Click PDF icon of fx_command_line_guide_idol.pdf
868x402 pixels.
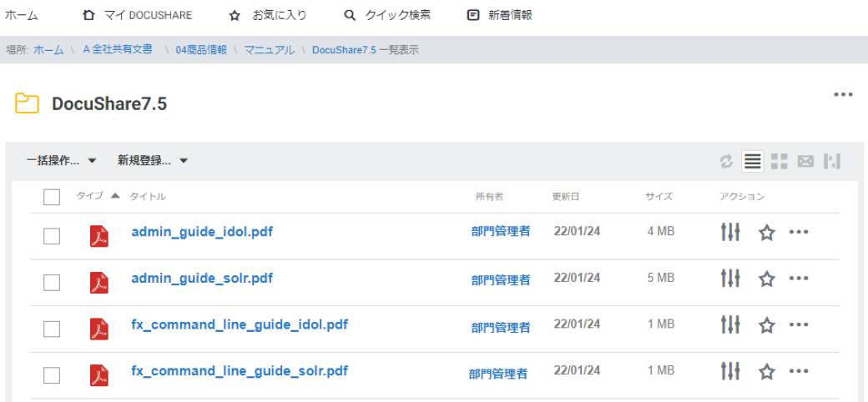(99, 329)
